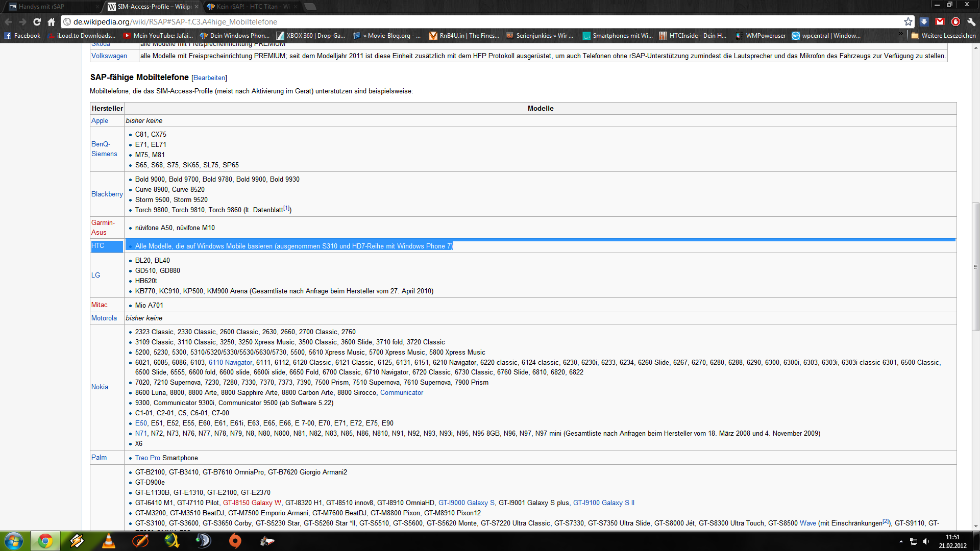The height and width of the screenshot is (551, 980).
Task: Click the highlighted HTC link
Action: pyautogui.click(x=97, y=246)
